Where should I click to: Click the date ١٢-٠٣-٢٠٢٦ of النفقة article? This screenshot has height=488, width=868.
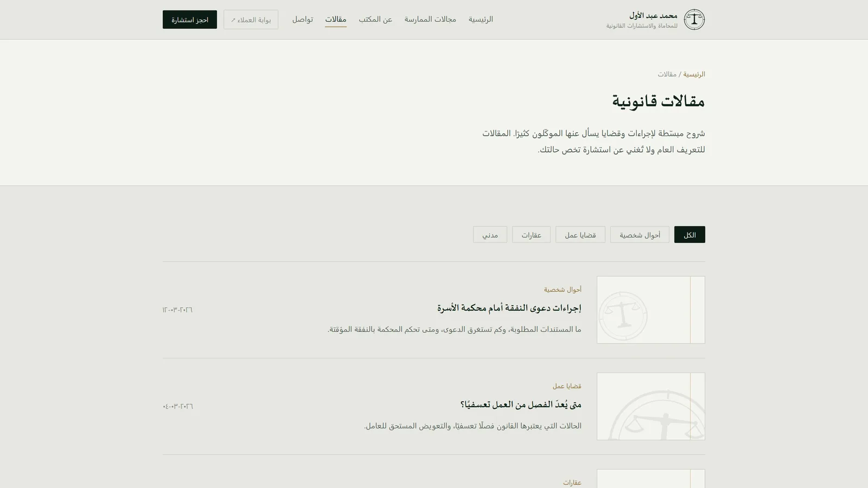[177, 310]
